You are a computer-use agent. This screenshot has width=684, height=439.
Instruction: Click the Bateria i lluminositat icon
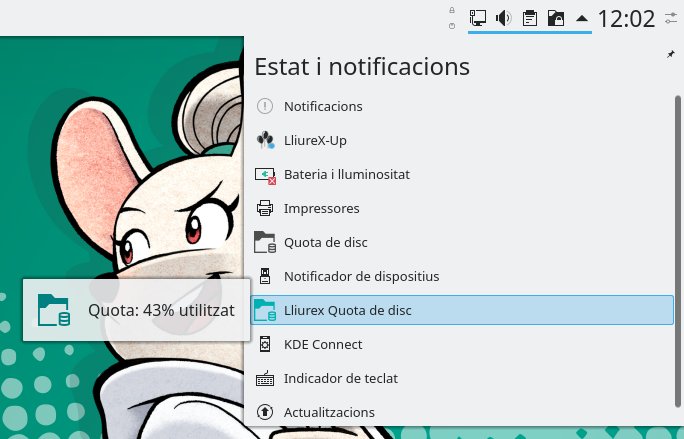[265, 175]
